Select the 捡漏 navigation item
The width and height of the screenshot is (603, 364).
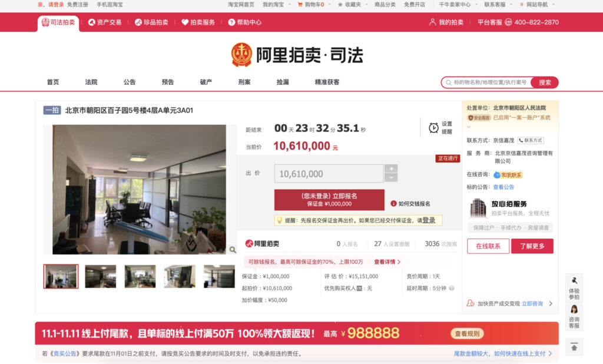[x=283, y=82]
